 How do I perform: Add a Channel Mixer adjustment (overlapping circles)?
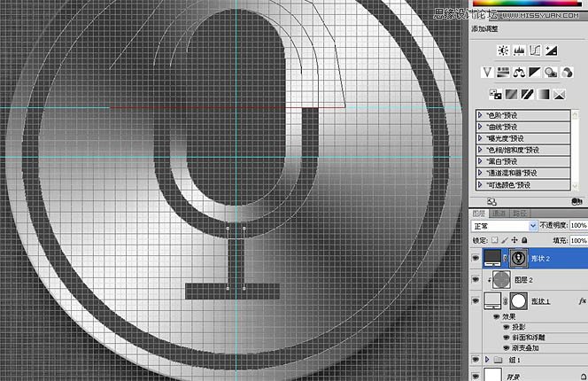click(567, 72)
